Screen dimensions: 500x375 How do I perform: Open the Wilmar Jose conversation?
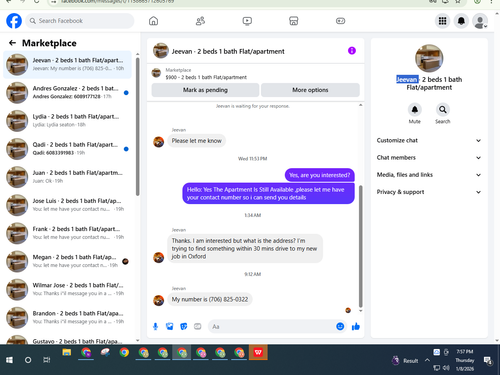pyautogui.click(x=67, y=289)
